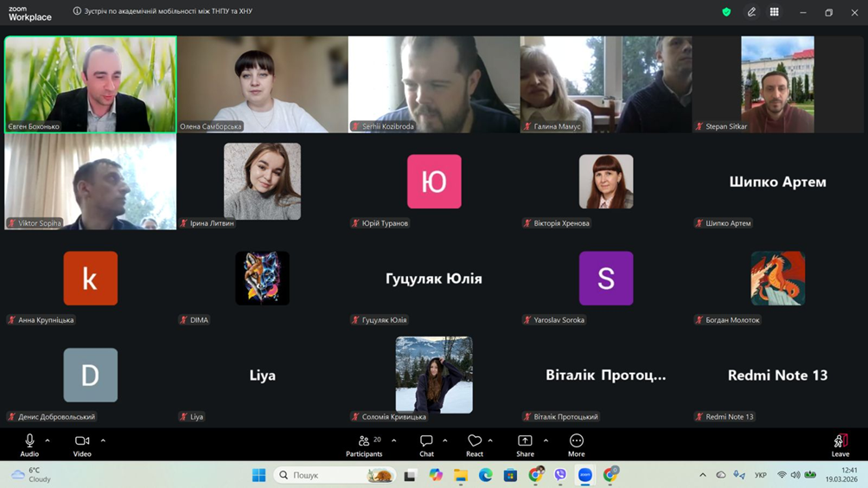Click the pen annotation icon in title bar

[x=751, y=12]
